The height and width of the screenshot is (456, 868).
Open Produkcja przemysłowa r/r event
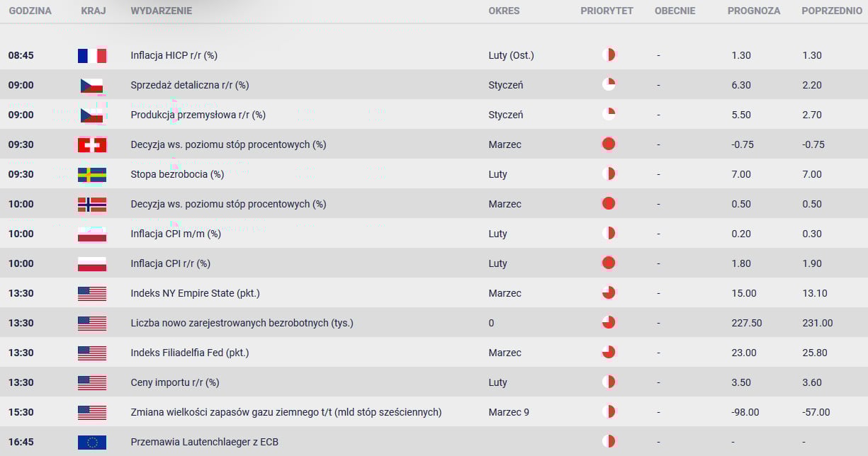point(198,115)
